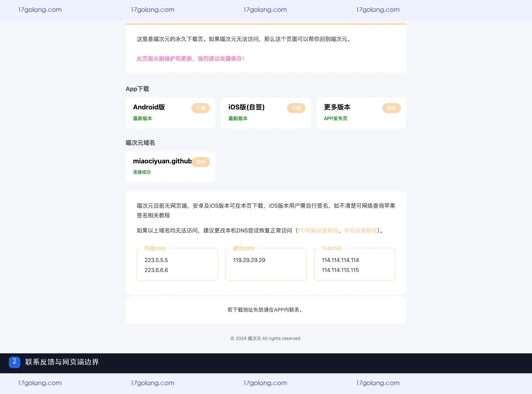
Task: Click the APP发布页 label
Action: 335,118
